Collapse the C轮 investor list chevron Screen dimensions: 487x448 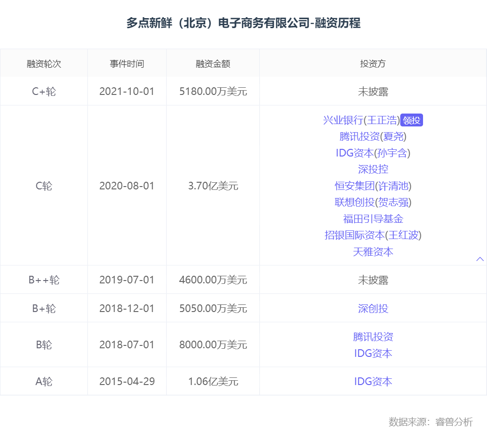[x=480, y=259]
